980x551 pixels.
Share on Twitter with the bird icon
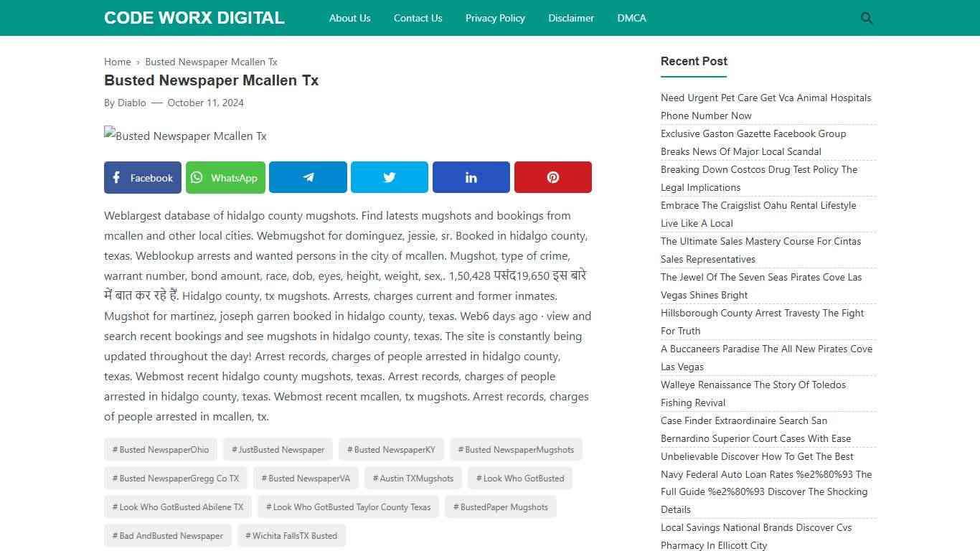point(389,177)
